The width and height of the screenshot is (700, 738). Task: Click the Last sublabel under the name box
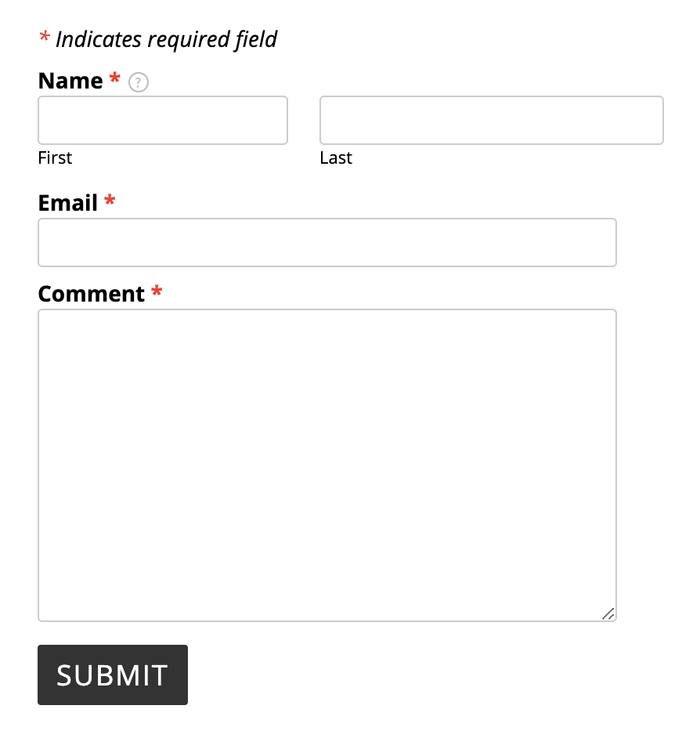point(336,157)
